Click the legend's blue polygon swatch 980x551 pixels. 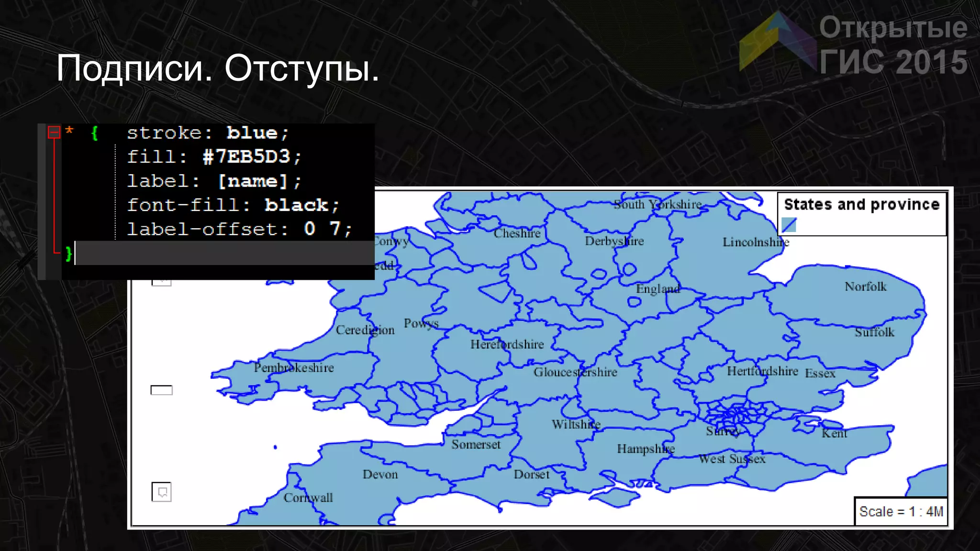[x=789, y=225]
